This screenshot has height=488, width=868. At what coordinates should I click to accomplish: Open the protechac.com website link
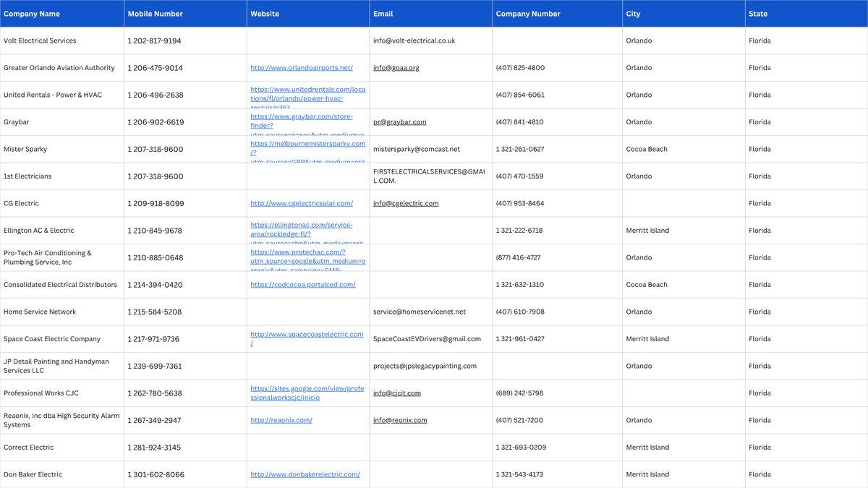308,260
